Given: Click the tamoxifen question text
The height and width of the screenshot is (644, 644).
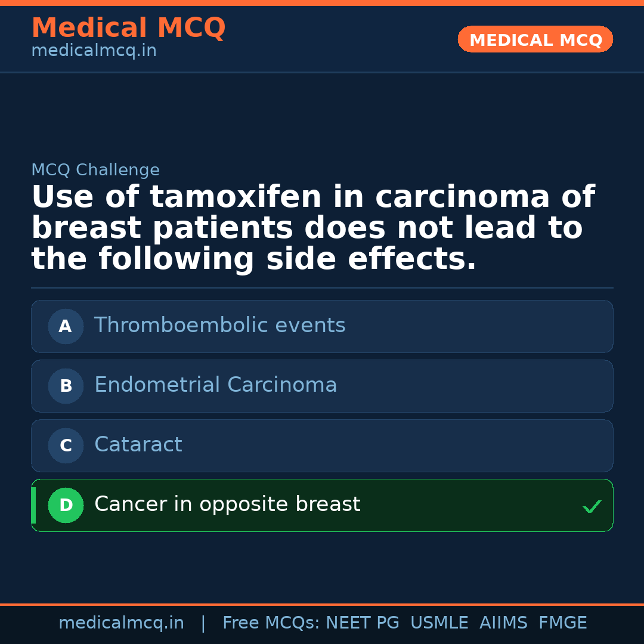Looking at the screenshot, I should 312,228.
